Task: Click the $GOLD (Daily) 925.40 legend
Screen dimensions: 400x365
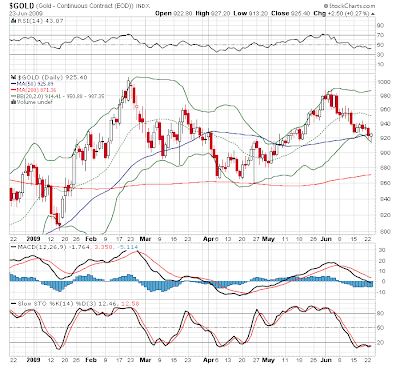Action: pos(52,77)
